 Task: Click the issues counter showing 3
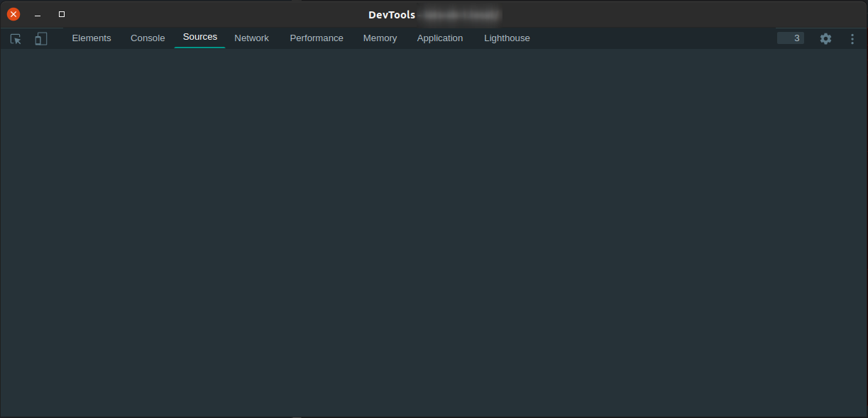click(x=790, y=38)
